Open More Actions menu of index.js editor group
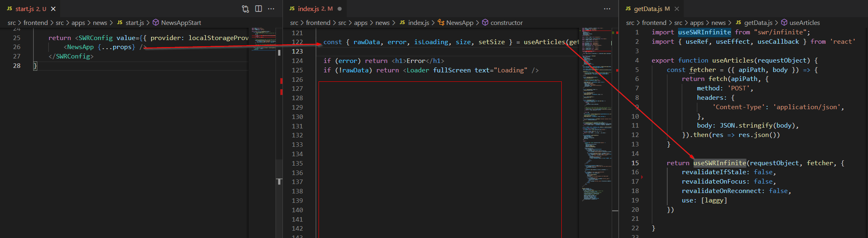This screenshot has width=868, height=238. tap(607, 9)
